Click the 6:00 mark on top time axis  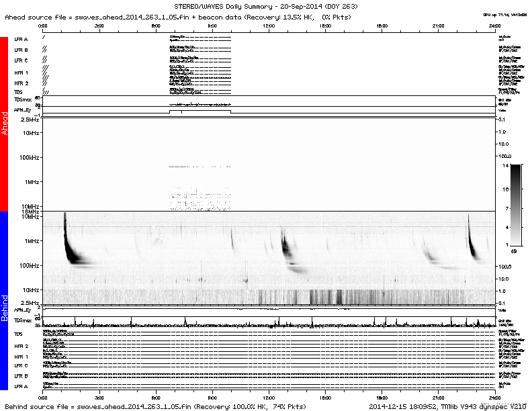156,26
